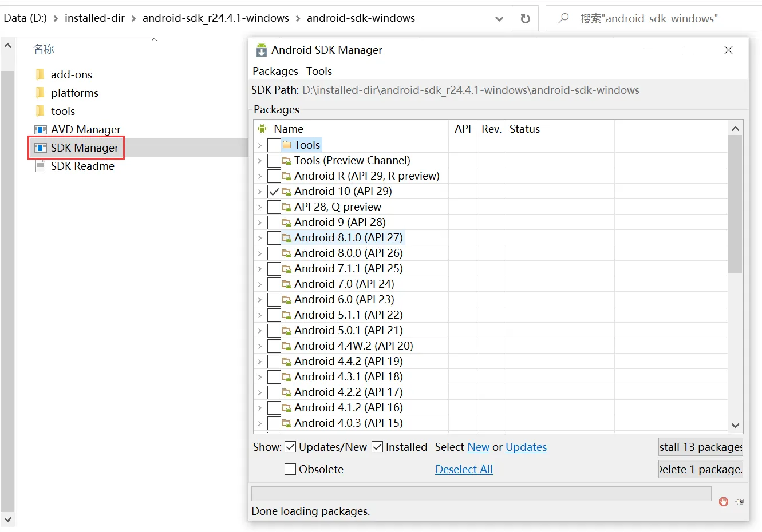Image resolution: width=762 pixels, height=532 pixels.
Task: Click the Explorer pane scroll up arrow
Action: [7, 45]
